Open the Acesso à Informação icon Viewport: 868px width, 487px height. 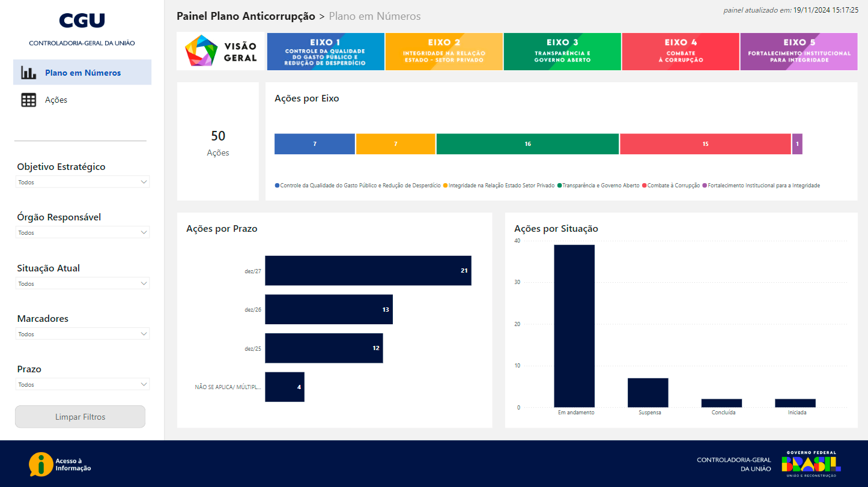pyautogui.click(x=41, y=464)
